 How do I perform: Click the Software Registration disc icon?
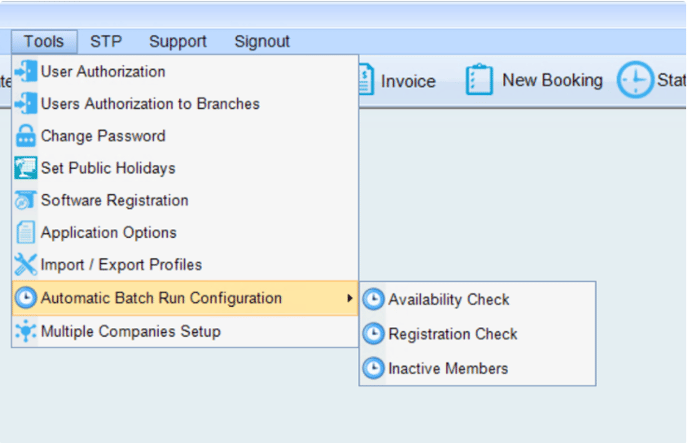pyautogui.click(x=25, y=200)
